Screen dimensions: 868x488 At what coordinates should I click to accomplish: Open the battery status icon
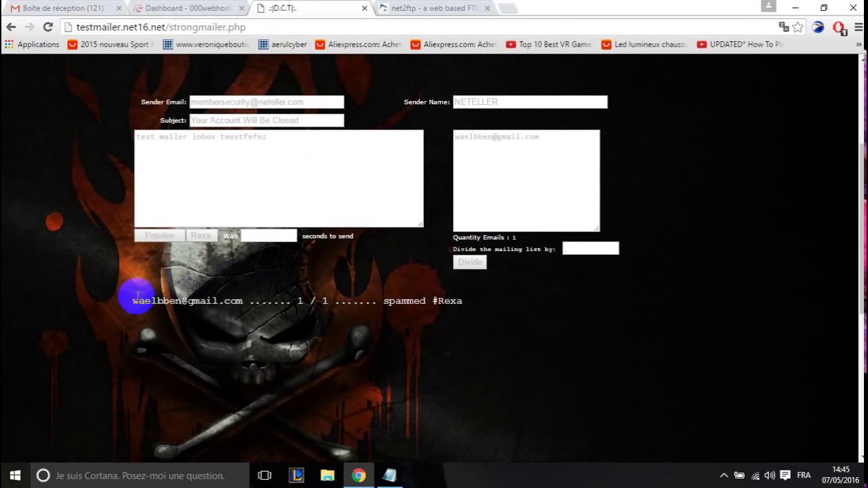point(739,475)
